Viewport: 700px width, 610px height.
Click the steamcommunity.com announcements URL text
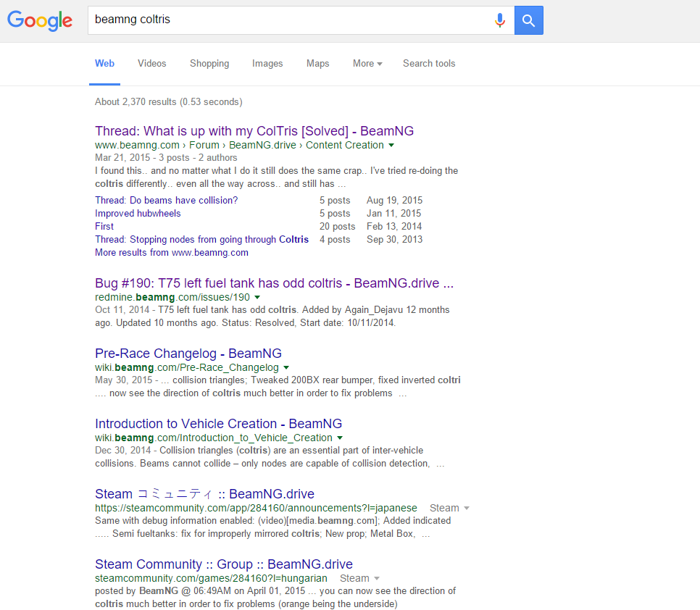256,508
